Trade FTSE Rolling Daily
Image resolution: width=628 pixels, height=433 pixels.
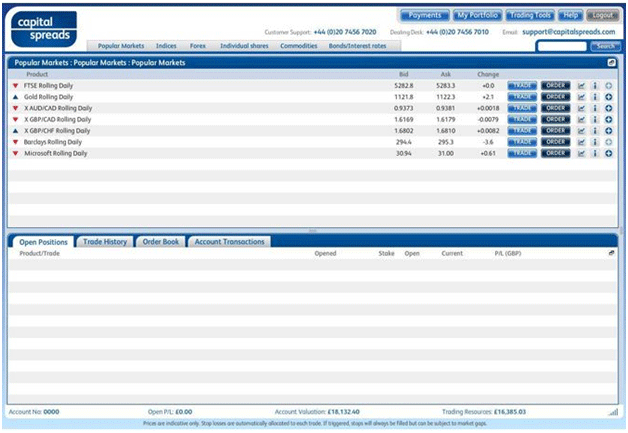coord(522,86)
